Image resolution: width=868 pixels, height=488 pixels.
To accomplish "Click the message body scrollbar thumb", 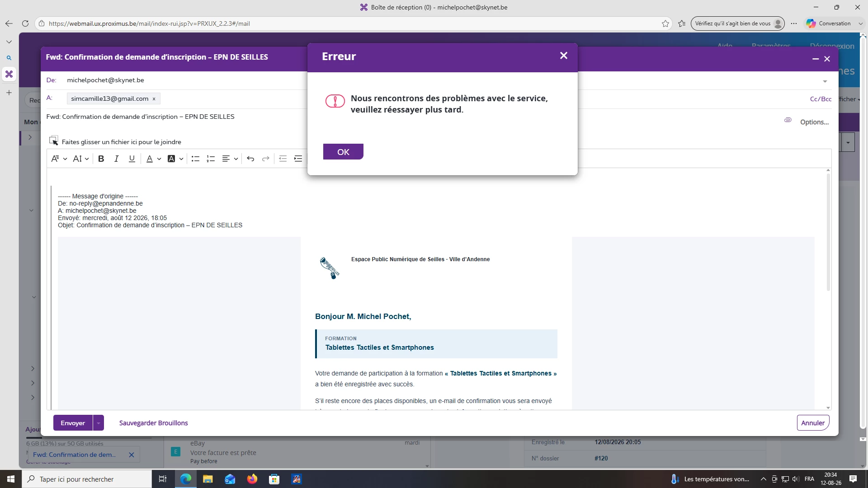I will pos(828,231).
